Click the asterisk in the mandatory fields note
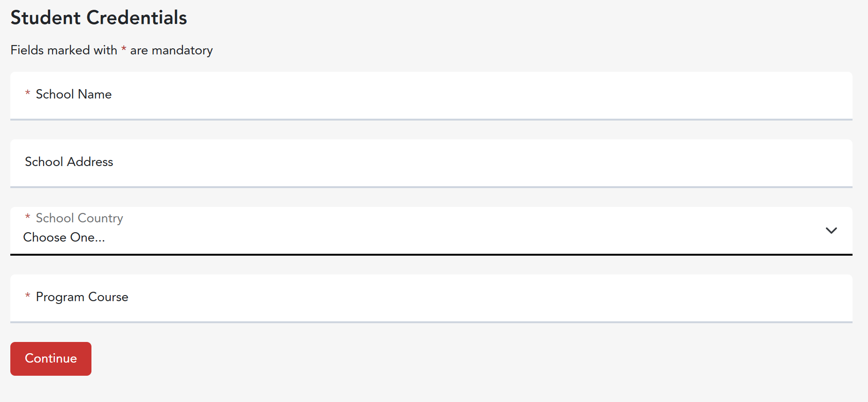868x402 pixels. point(124,49)
